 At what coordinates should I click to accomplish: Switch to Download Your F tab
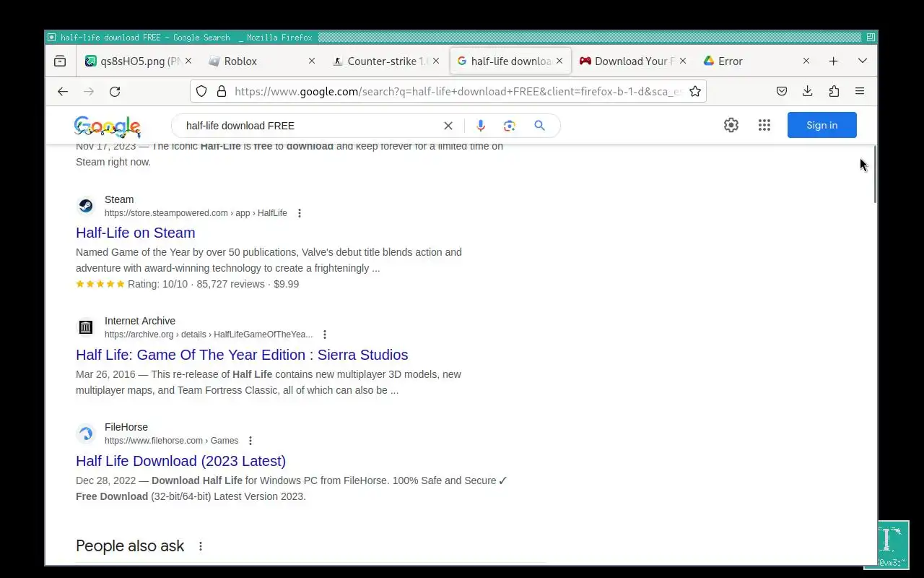(633, 61)
